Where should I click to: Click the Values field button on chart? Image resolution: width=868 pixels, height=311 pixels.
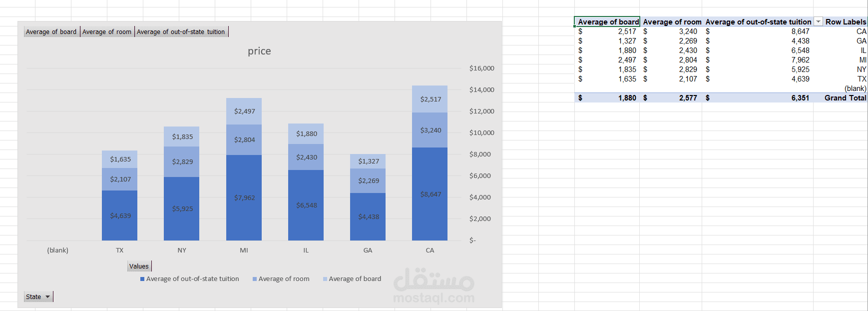point(139,266)
